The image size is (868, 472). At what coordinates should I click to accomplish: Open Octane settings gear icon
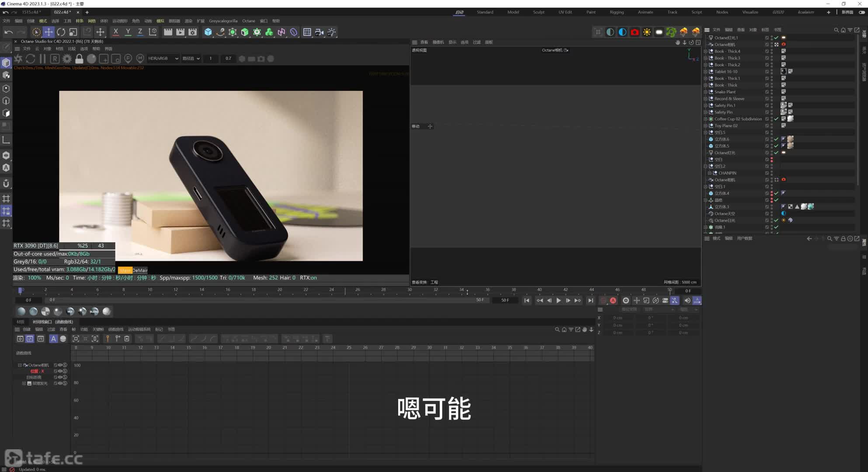pyautogui.click(x=67, y=59)
